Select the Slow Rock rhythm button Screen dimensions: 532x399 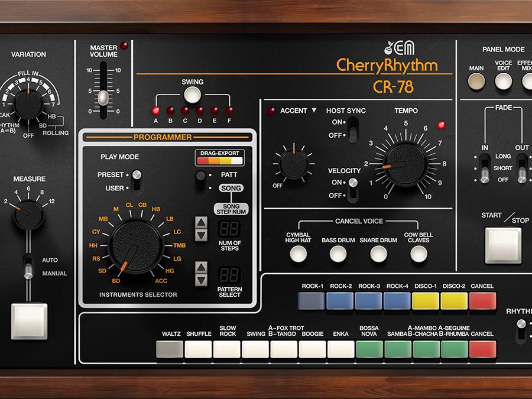[226, 349]
